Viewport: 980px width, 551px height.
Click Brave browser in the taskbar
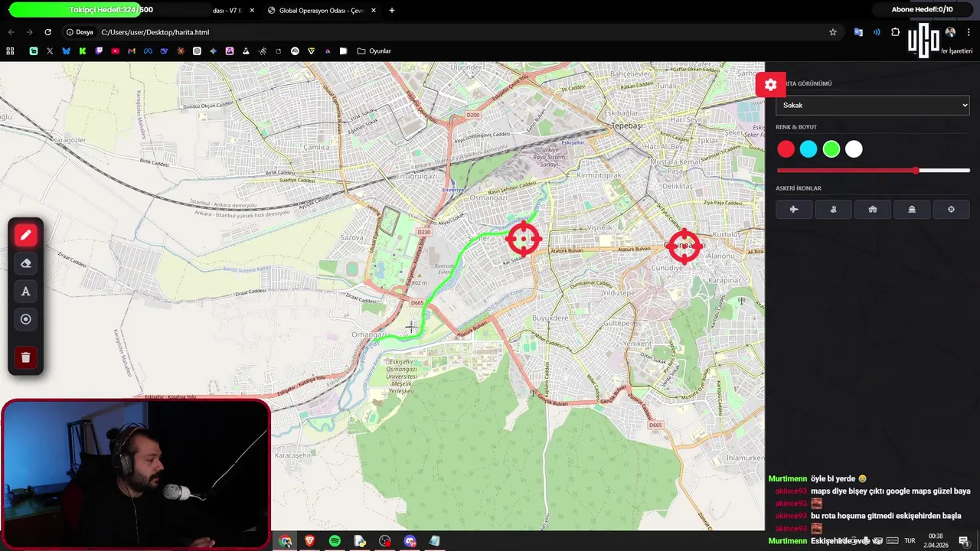pos(309,541)
